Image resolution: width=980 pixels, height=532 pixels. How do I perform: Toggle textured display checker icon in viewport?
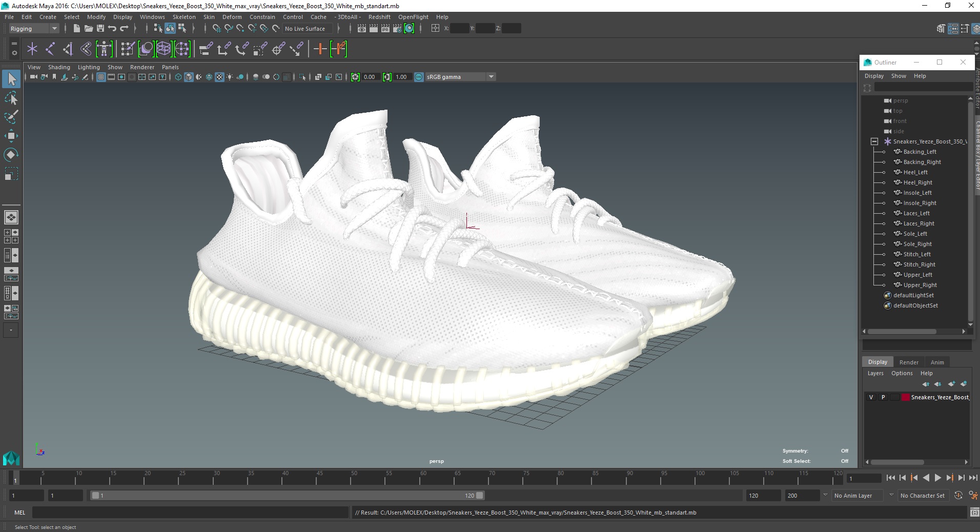pos(219,77)
